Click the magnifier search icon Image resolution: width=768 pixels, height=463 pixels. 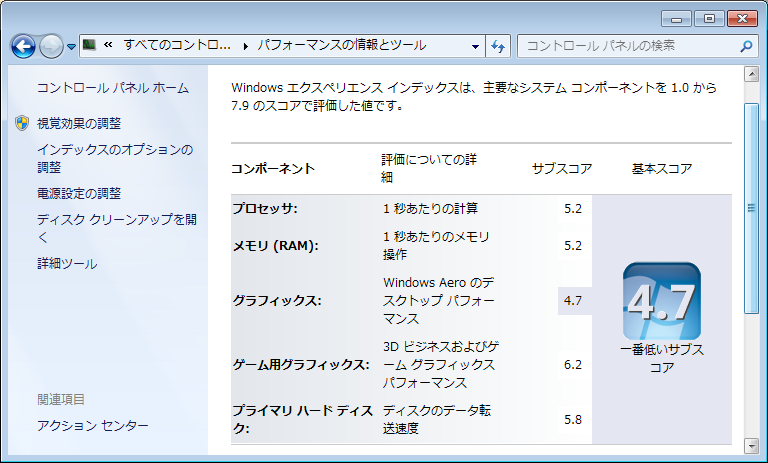pyautogui.click(x=746, y=47)
